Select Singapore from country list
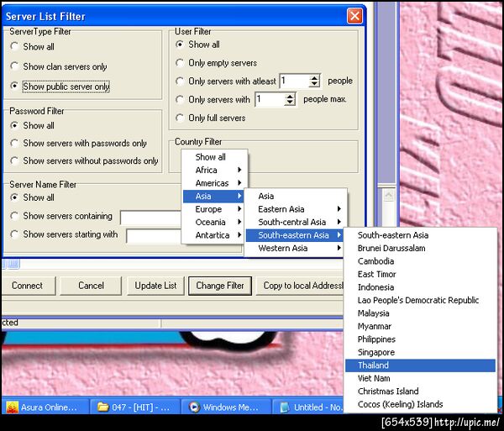The width and height of the screenshot is (504, 431). click(420, 352)
